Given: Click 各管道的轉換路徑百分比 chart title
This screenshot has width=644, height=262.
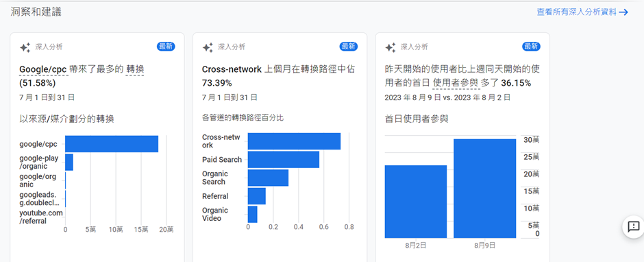Looking at the screenshot, I should coord(243,118).
